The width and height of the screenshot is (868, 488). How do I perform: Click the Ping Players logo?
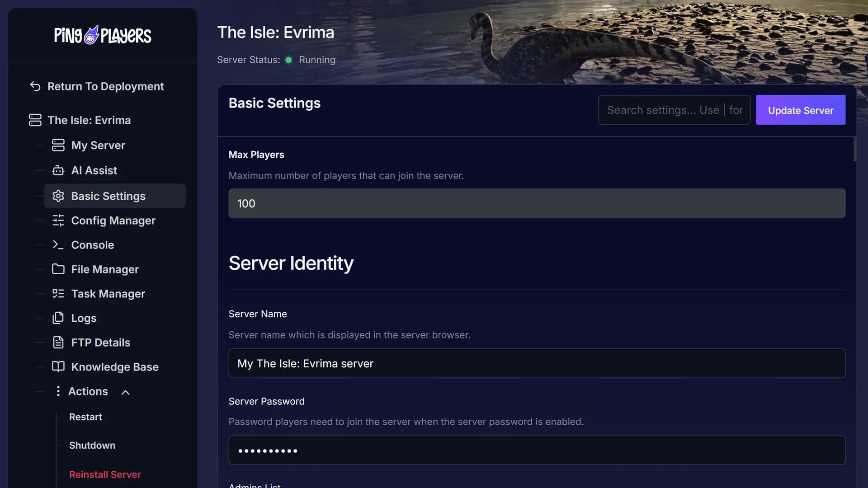103,35
